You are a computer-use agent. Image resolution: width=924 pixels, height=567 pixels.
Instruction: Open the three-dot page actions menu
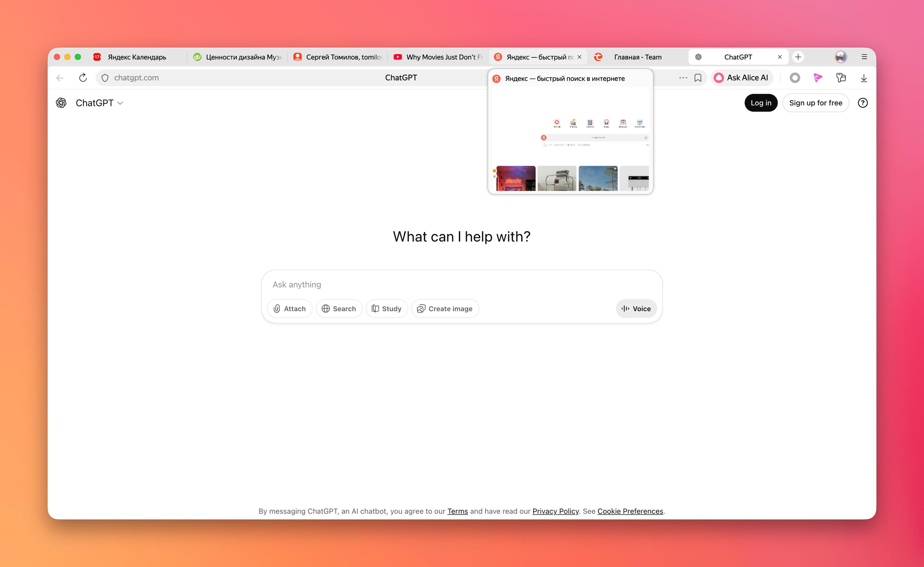pyautogui.click(x=683, y=78)
